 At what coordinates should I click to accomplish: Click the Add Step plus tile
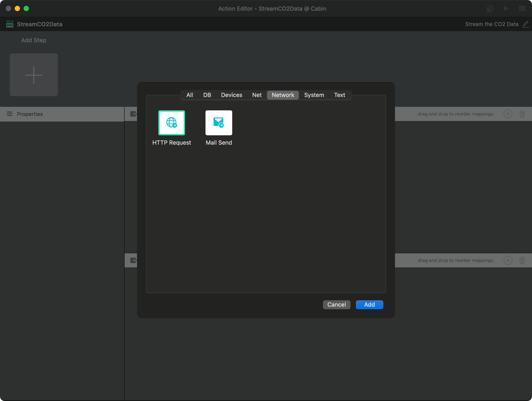coord(34,75)
